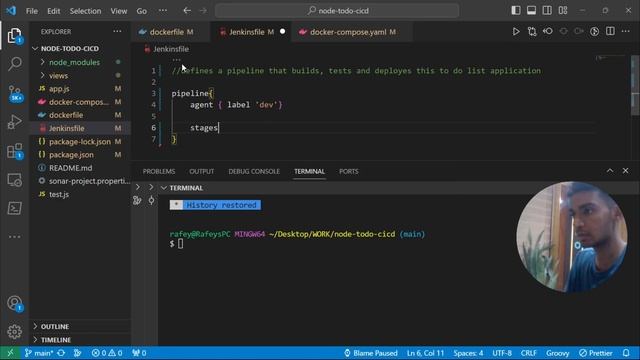Screen dimensions: 640x360
Task: Click Prettier status bar item
Action: click(x=596, y=353)
